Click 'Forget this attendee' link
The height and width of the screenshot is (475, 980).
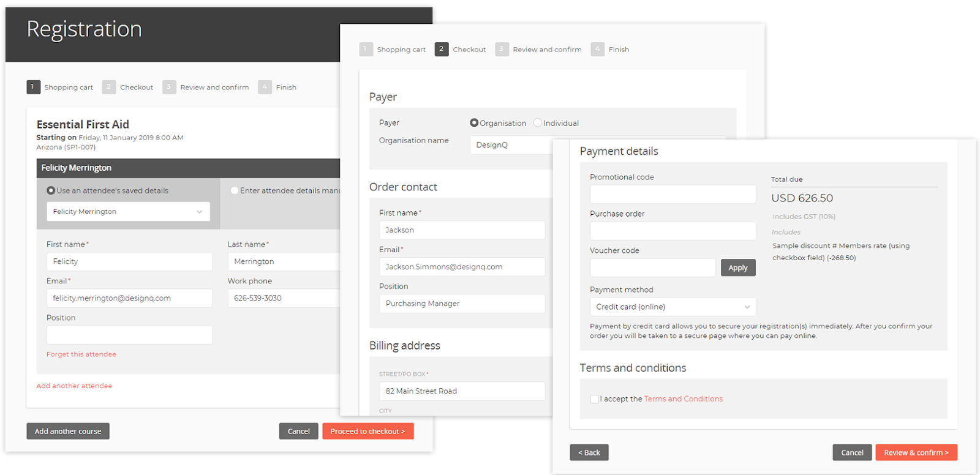coord(81,354)
